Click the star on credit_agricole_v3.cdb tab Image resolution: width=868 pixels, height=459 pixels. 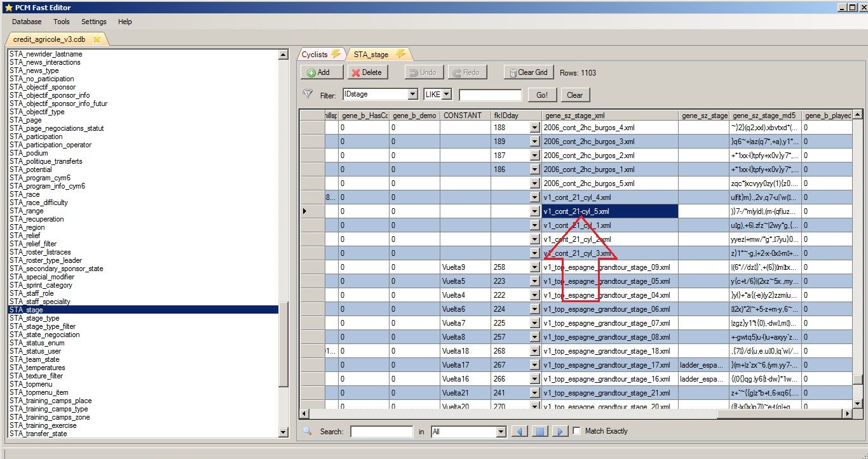point(97,39)
